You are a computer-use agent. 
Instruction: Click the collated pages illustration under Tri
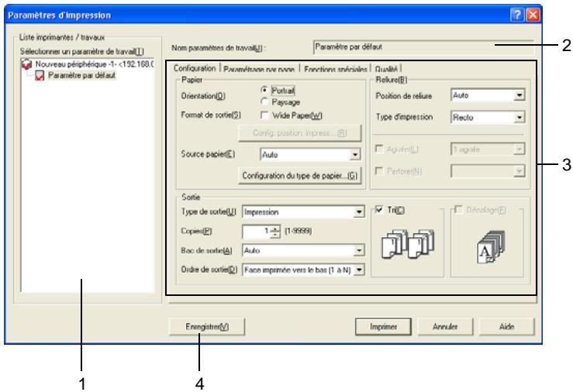(408, 244)
